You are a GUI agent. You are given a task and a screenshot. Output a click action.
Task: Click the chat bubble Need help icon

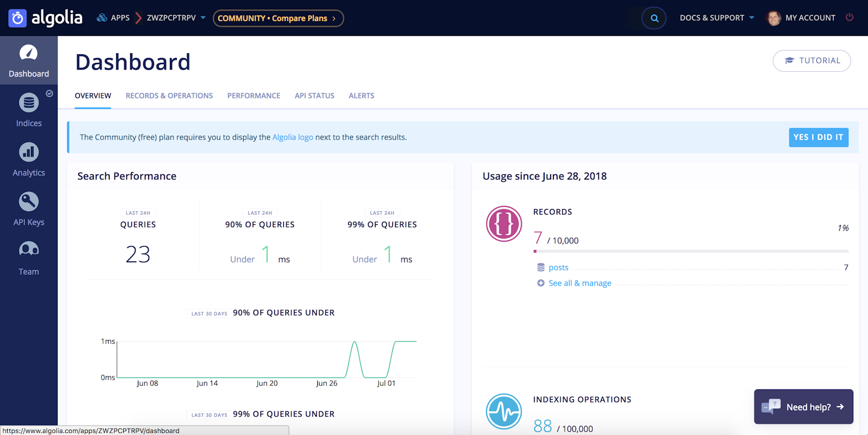(771, 407)
